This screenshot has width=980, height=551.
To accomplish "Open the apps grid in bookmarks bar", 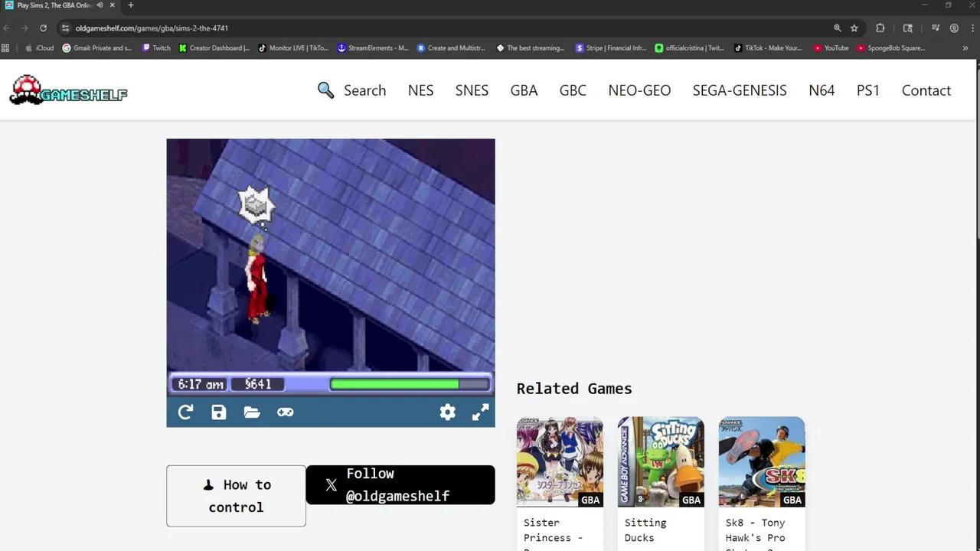I will (5, 48).
